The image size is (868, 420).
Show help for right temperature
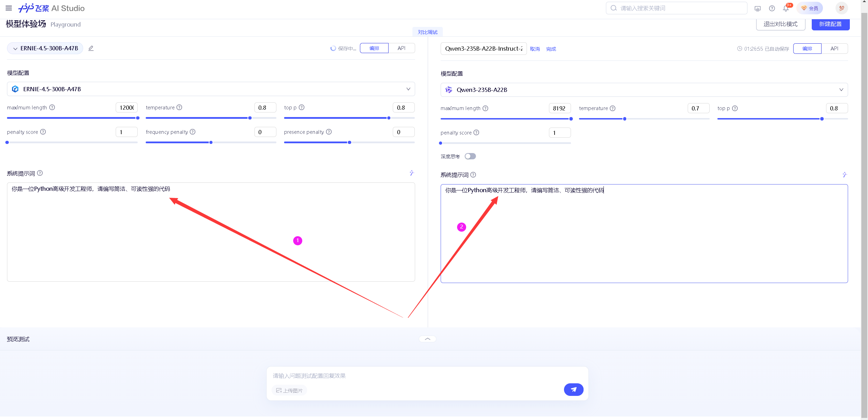613,108
